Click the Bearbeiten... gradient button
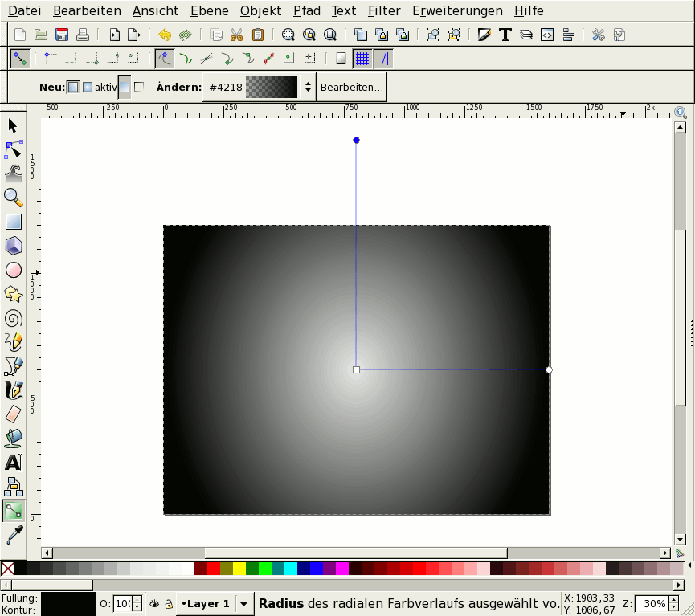This screenshot has height=616, width=695. click(352, 87)
